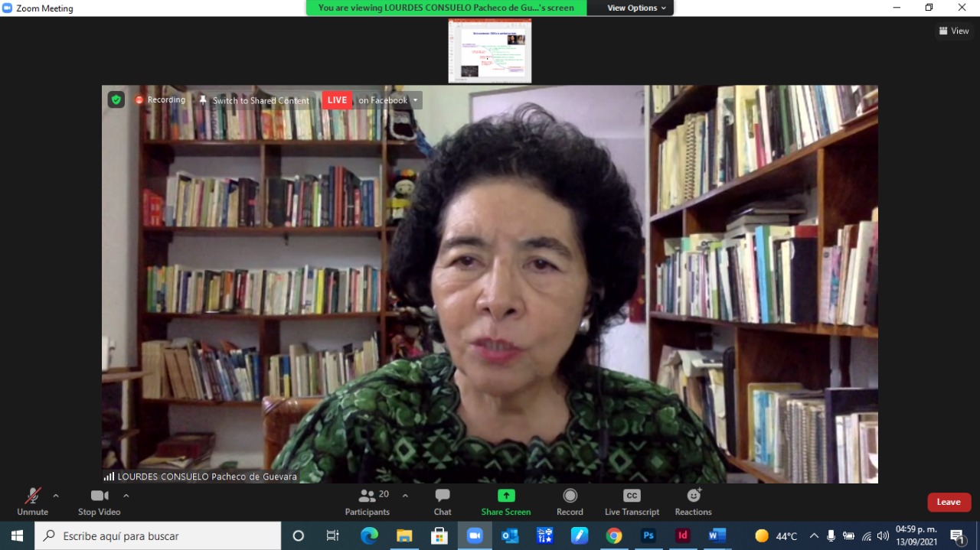
Task: Open the View layout menu
Action: [954, 31]
